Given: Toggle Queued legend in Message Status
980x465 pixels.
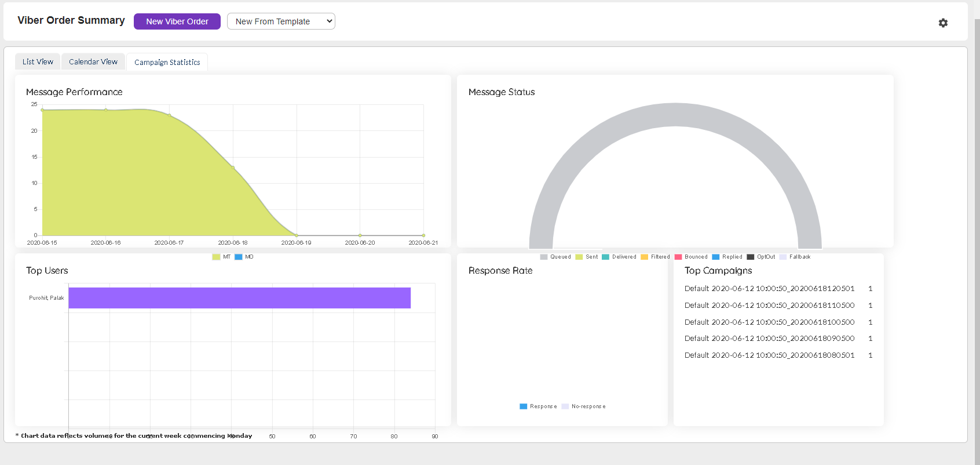Looking at the screenshot, I should (544, 257).
